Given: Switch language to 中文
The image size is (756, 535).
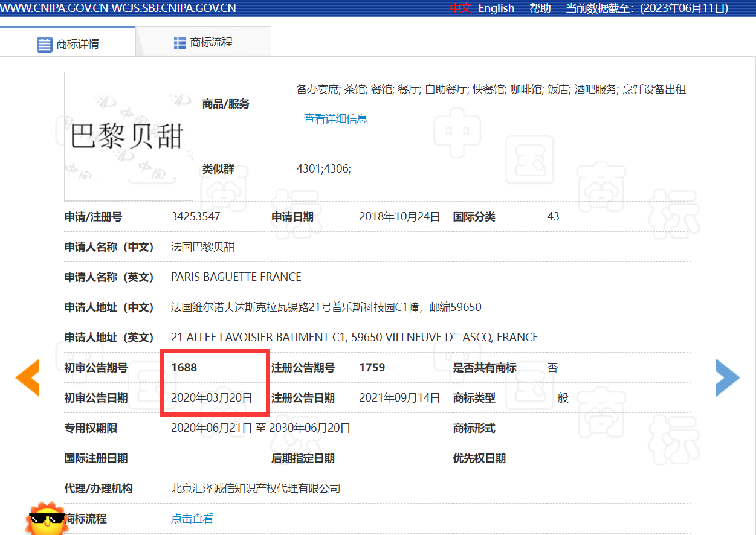Looking at the screenshot, I should coord(459,8).
